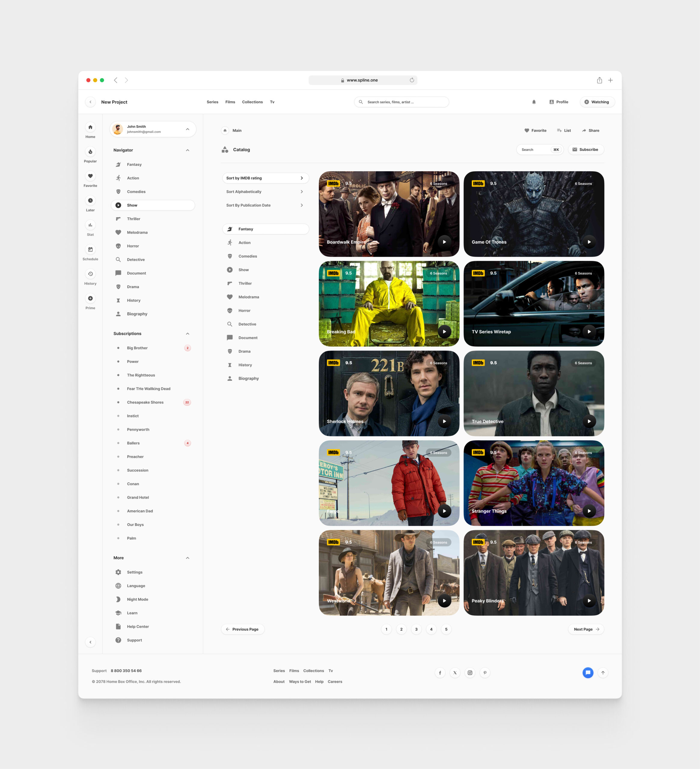Image resolution: width=700 pixels, height=769 pixels.
Task: Open Careers footer link
Action: [335, 682]
